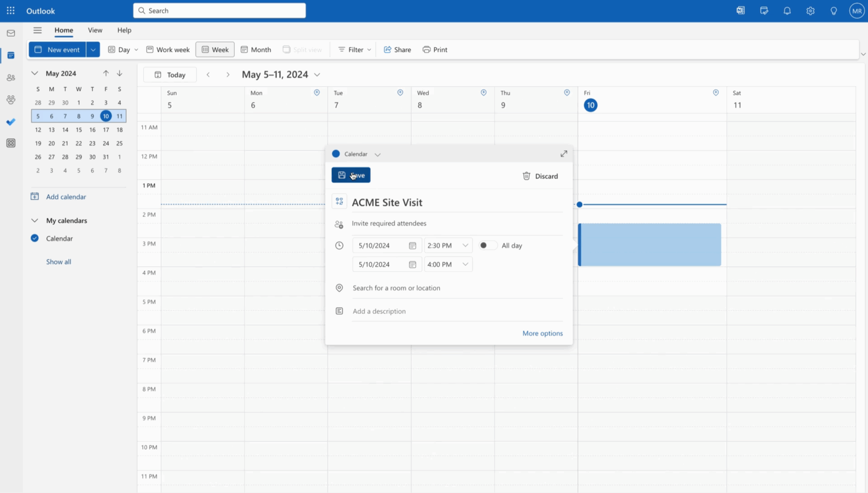Open the 2:30 PM start time dropdown
The width and height of the screenshot is (868, 493).
tap(465, 246)
